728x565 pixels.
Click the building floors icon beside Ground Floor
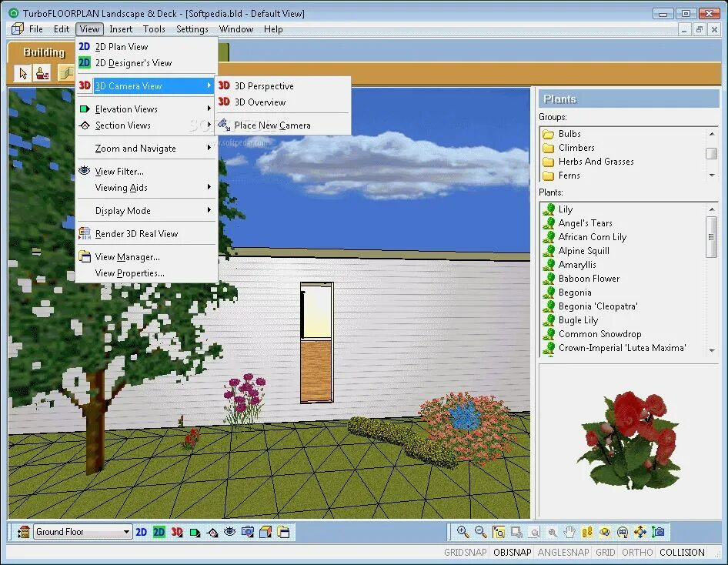(x=23, y=532)
